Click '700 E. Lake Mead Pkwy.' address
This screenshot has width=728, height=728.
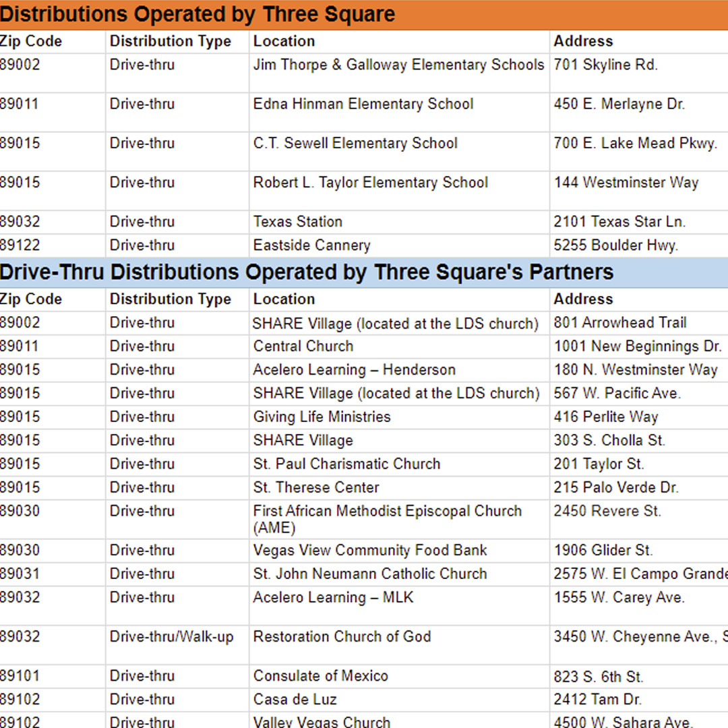(x=635, y=144)
